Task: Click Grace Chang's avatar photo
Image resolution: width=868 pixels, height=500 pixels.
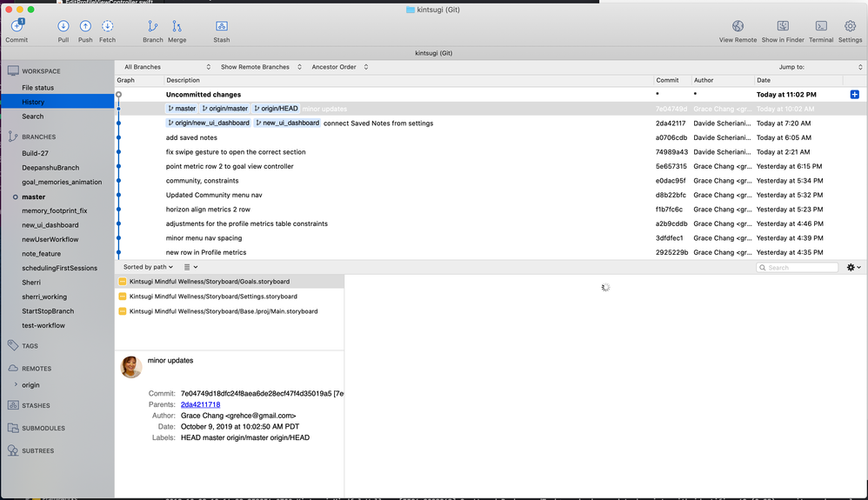Action: [x=131, y=367]
